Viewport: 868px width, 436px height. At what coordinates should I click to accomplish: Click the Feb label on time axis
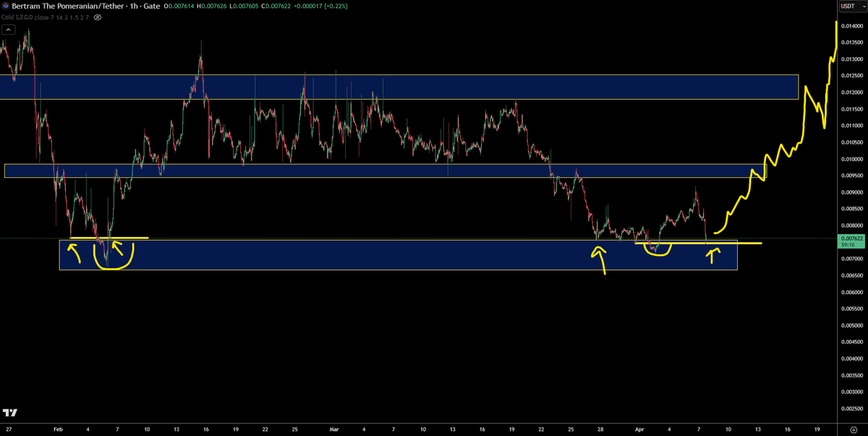[59, 429]
